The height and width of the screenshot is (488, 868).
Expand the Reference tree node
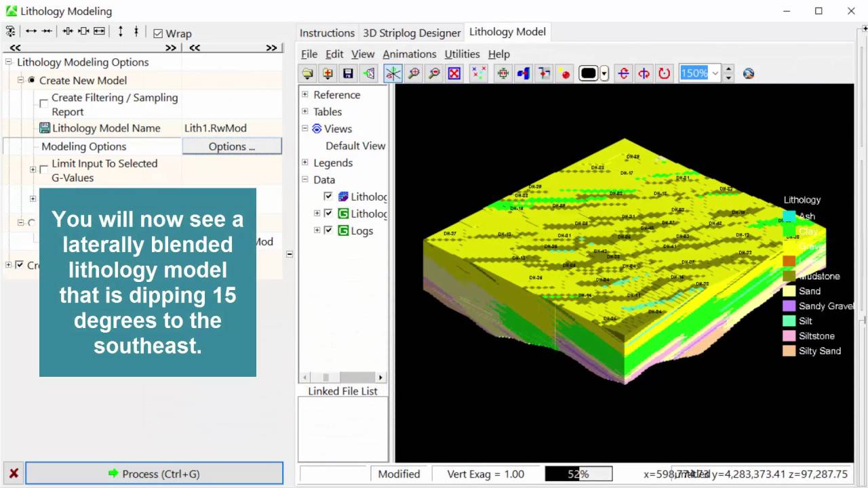point(305,94)
